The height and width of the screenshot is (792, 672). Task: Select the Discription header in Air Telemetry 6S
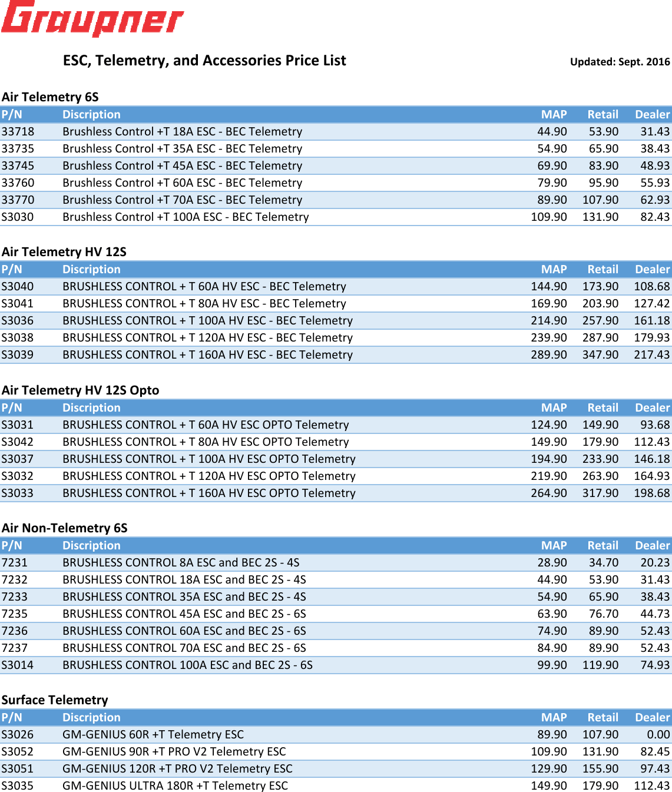[x=91, y=114]
